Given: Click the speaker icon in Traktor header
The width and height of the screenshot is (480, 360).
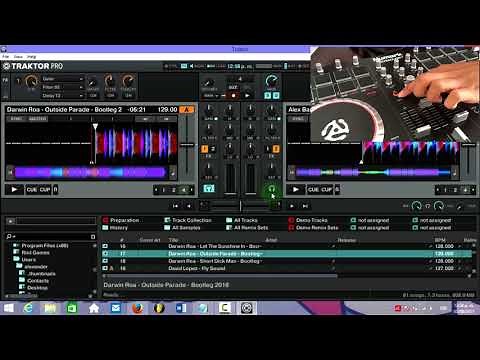Looking at the screenshot, I should tap(191, 66).
